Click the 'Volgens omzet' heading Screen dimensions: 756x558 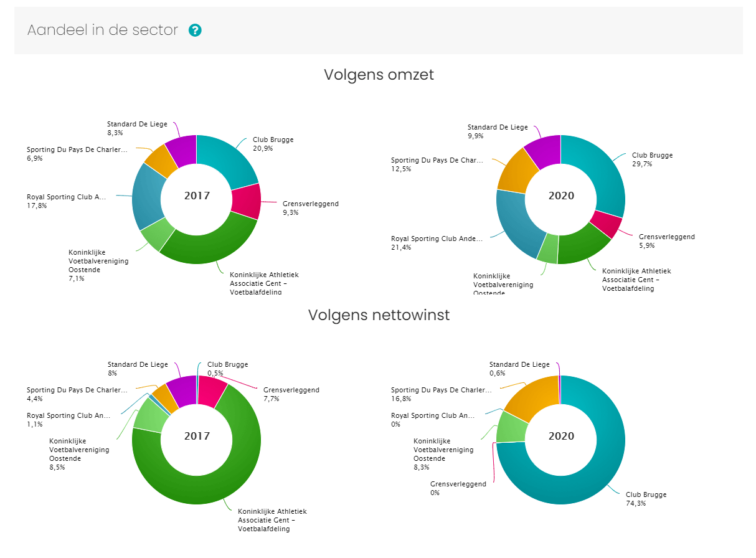click(x=379, y=75)
